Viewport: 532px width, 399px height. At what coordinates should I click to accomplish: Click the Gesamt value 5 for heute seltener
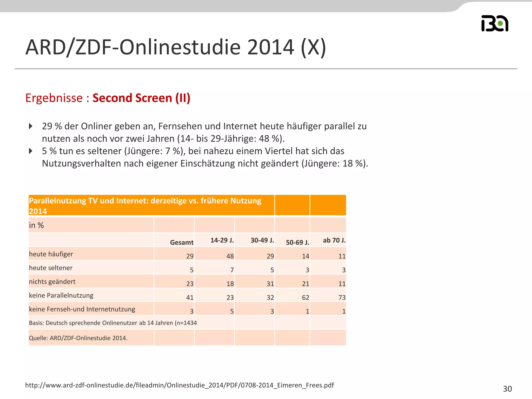[192, 270]
